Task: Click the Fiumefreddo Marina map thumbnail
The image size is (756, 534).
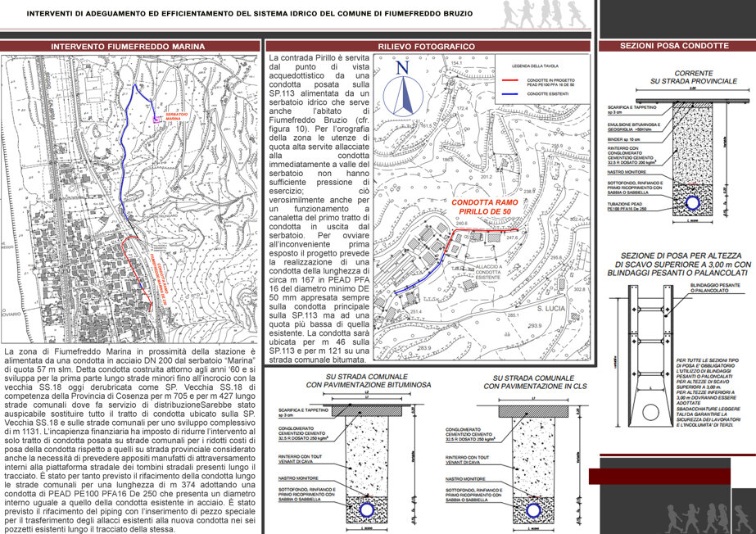Action: [x=129, y=199]
